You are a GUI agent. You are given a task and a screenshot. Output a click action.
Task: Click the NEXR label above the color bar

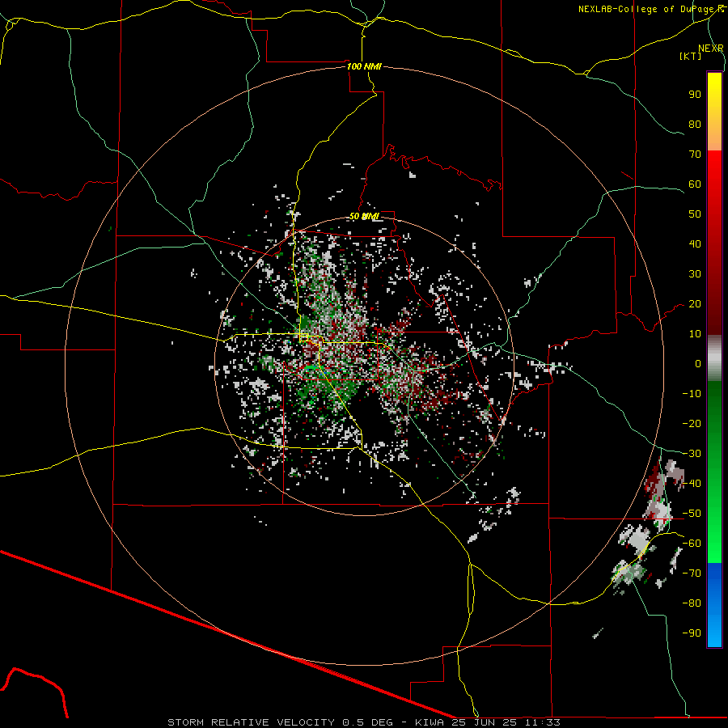[x=710, y=49]
